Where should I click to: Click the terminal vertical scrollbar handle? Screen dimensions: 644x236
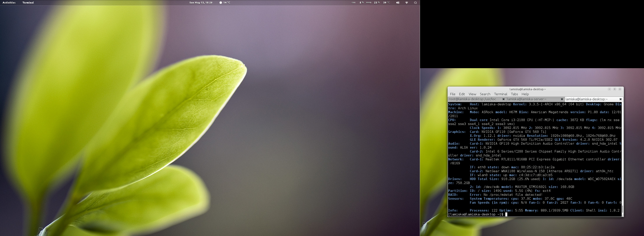[x=622, y=209]
